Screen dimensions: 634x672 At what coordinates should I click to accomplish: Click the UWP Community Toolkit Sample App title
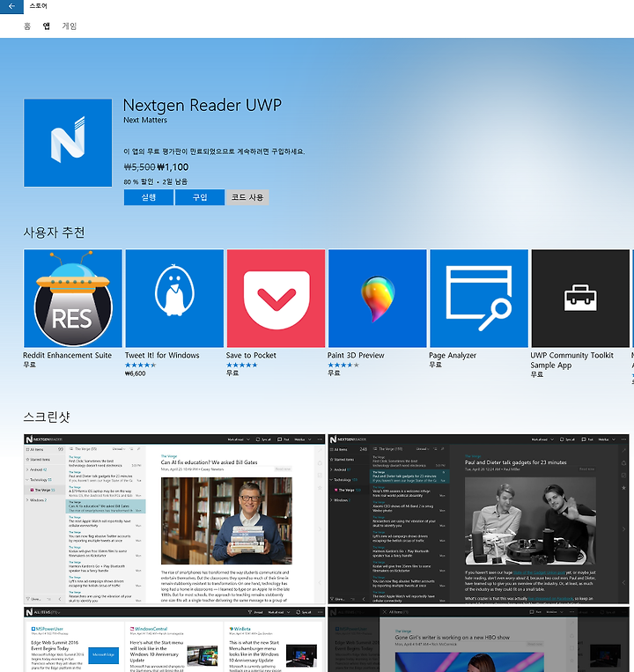pyautogui.click(x=571, y=360)
